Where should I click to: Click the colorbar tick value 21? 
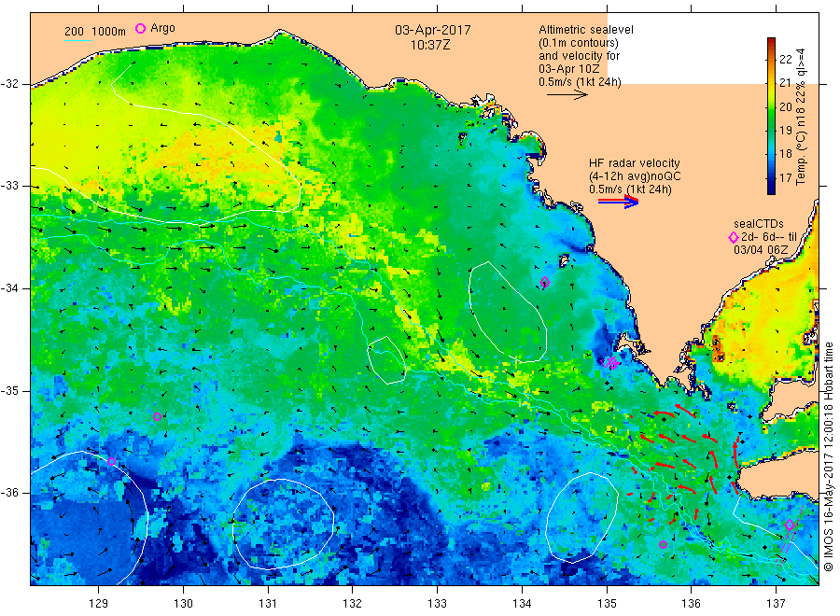785,82
